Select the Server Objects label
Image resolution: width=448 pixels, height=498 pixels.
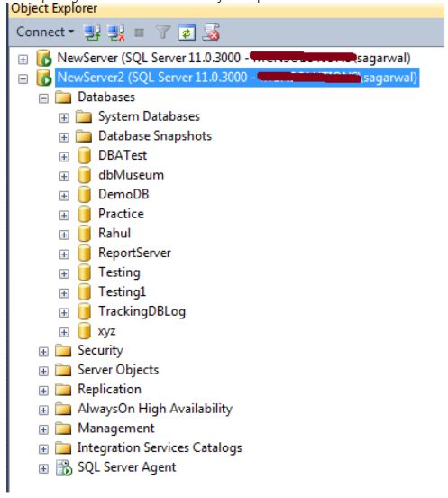118,370
